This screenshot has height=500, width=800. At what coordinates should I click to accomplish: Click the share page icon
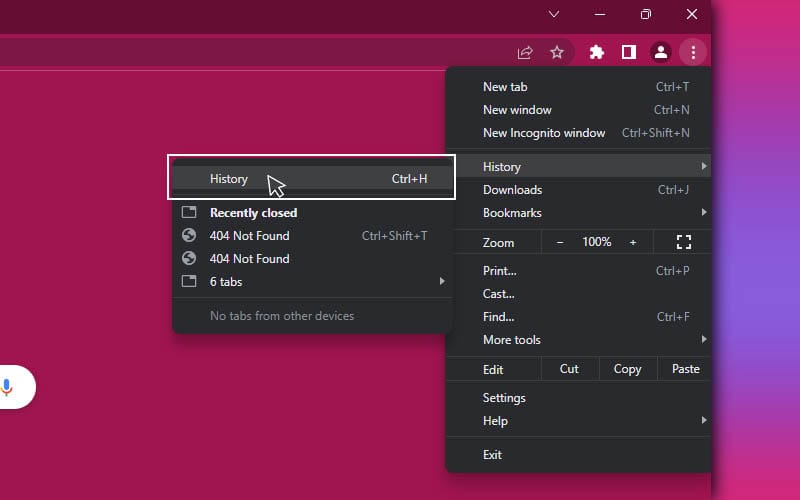(525, 52)
